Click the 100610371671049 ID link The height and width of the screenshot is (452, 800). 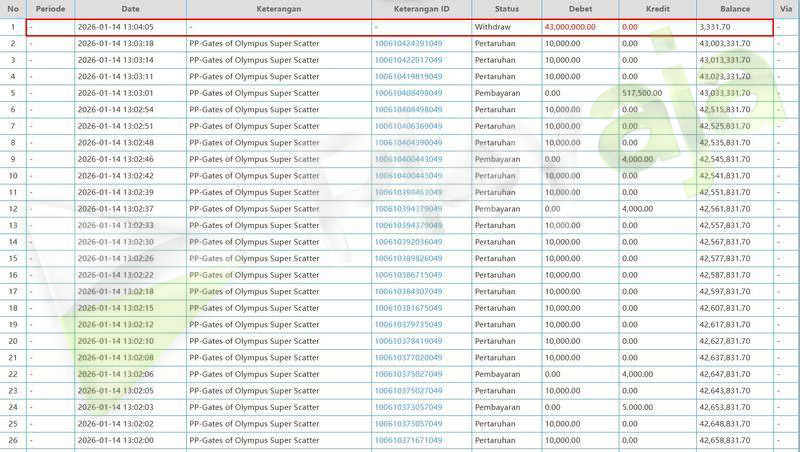point(408,440)
